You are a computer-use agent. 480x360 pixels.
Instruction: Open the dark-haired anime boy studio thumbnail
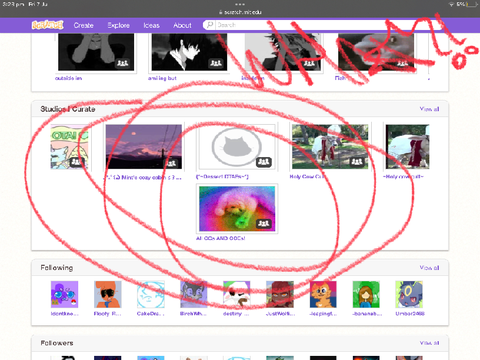(189, 52)
